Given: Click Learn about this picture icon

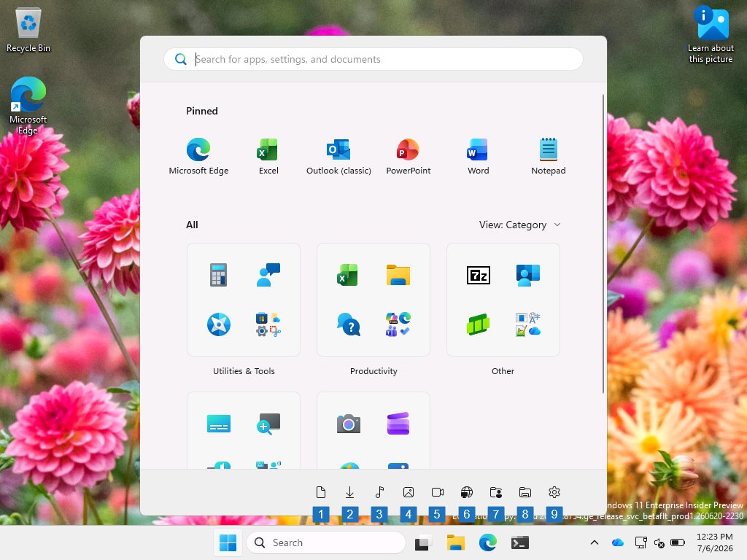Looking at the screenshot, I should coord(711,35).
